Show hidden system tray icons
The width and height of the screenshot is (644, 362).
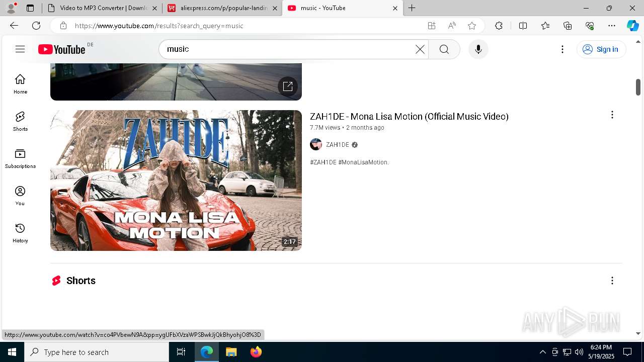tap(542, 352)
